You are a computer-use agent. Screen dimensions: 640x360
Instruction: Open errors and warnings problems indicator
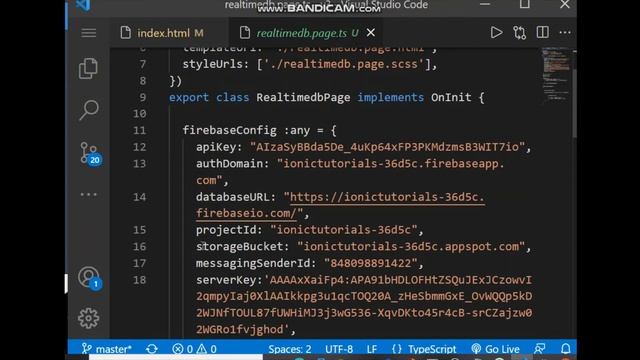tap(194, 349)
